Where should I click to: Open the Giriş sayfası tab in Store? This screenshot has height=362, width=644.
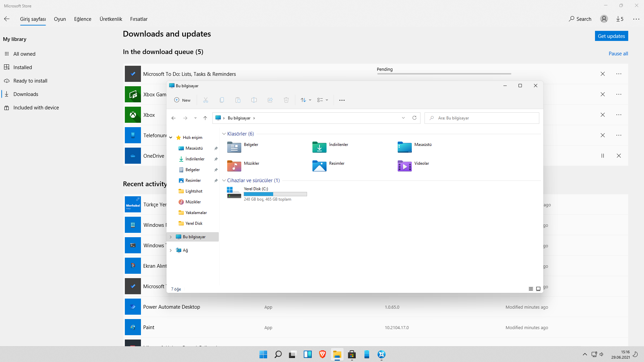[x=33, y=19]
